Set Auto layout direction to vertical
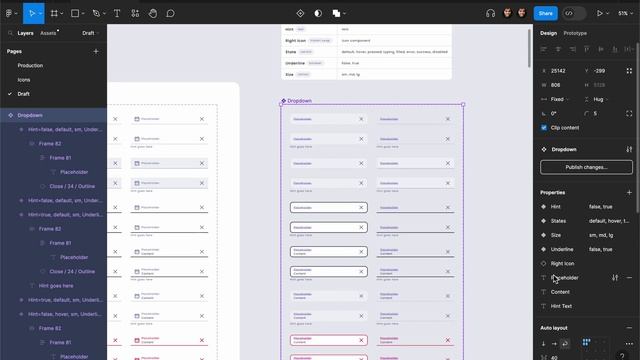Viewport: 640px width, 360px height. pyautogui.click(x=544, y=344)
